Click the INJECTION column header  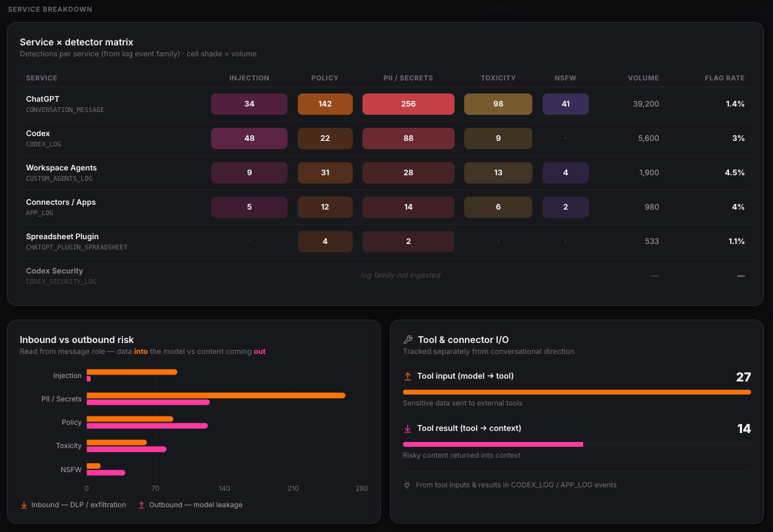[249, 78]
